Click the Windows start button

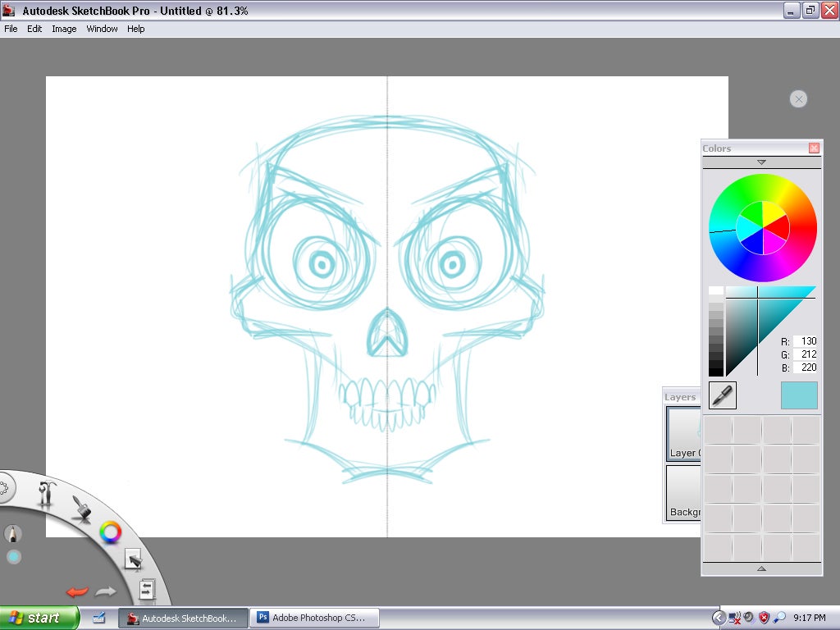39,618
